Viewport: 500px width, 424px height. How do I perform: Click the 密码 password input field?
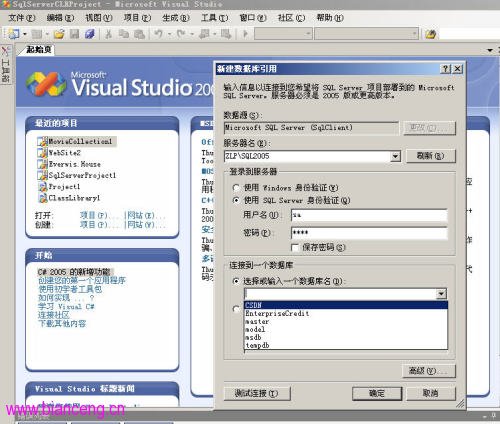pyautogui.click(x=369, y=232)
